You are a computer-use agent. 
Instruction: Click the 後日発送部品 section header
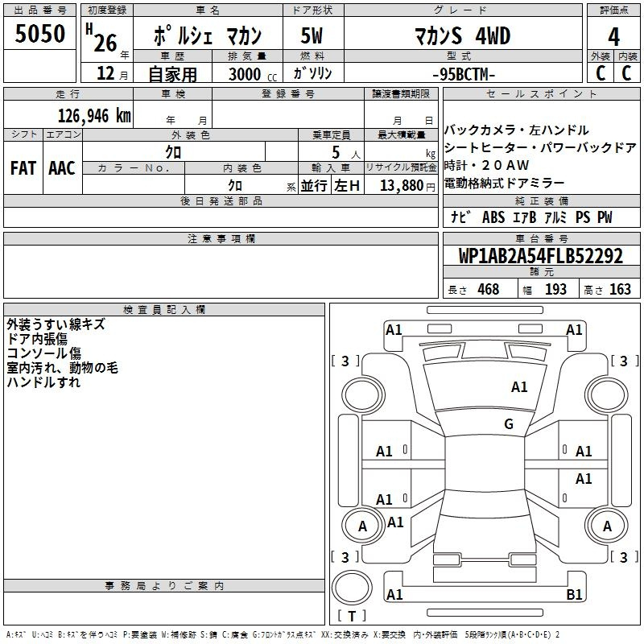pyautogui.click(x=221, y=200)
